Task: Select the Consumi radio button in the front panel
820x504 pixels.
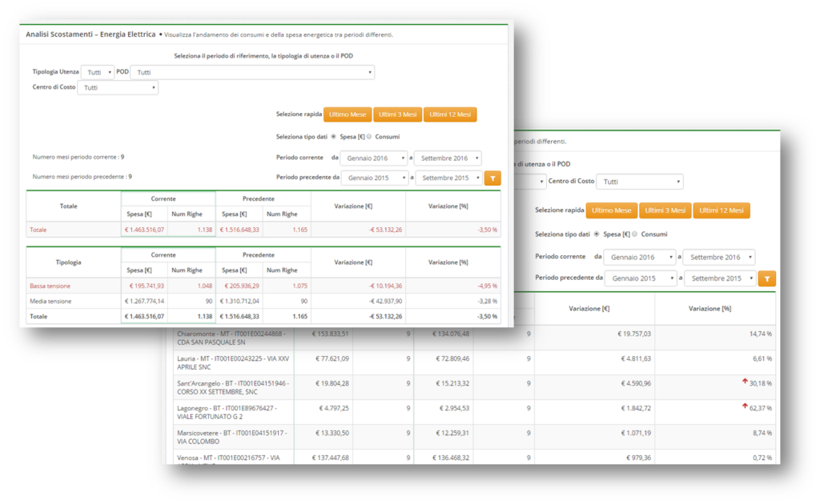Action: point(369,137)
